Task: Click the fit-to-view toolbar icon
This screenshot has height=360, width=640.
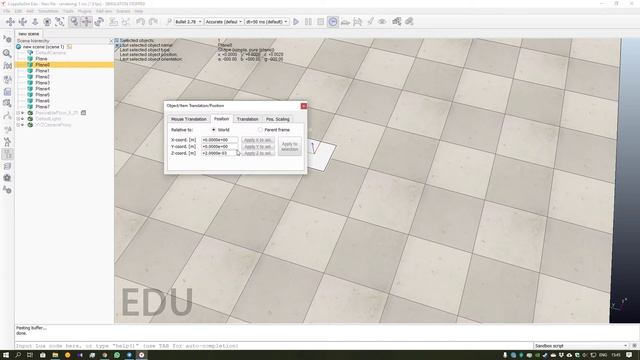Action: [60, 22]
